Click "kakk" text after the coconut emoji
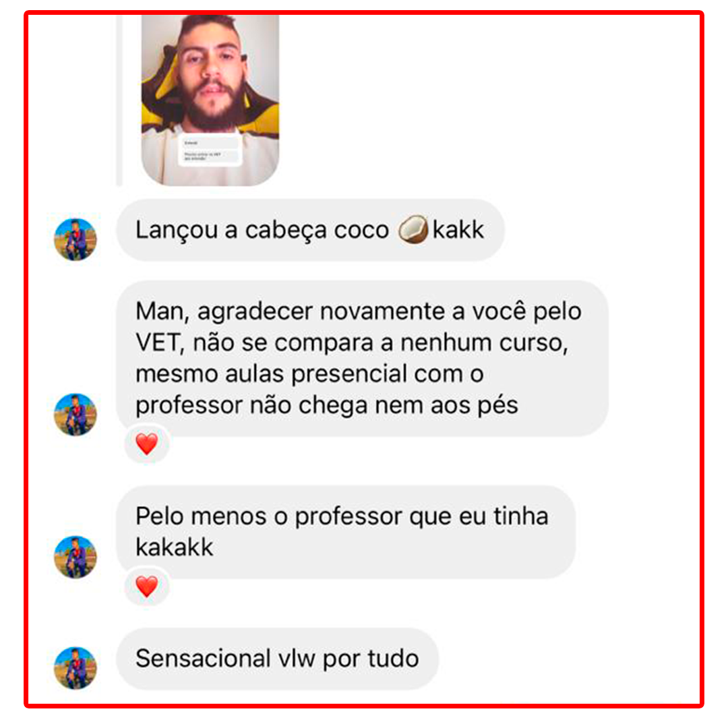This screenshot has width=728, height=728. (x=458, y=230)
